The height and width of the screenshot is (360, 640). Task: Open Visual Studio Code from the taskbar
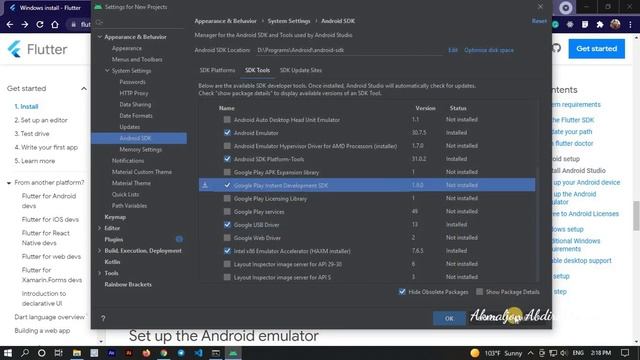(x=198, y=353)
